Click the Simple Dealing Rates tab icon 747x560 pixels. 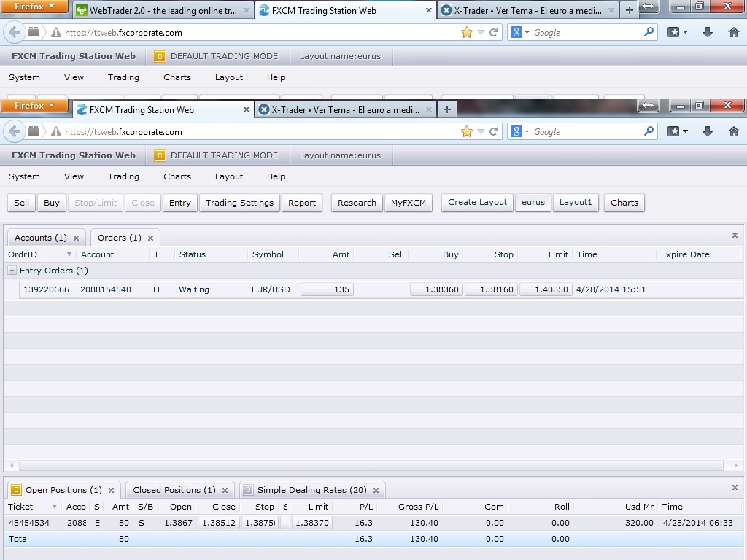[248, 490]
